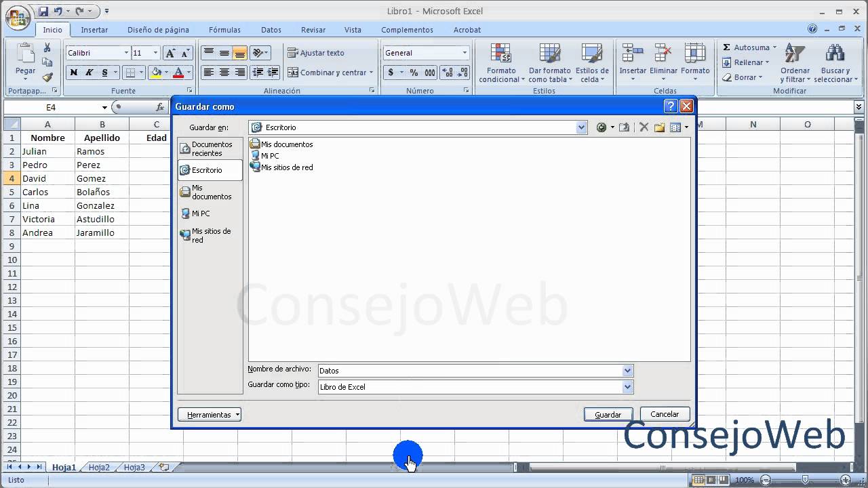
Task: Click the percent style icon
Action: (414, 73)
